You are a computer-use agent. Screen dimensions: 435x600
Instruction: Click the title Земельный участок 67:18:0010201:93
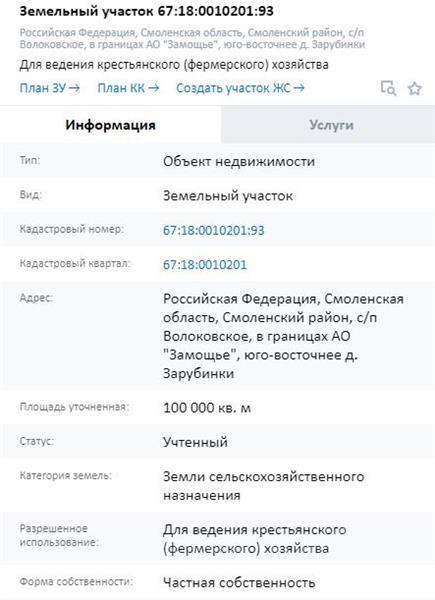(147, 11)
